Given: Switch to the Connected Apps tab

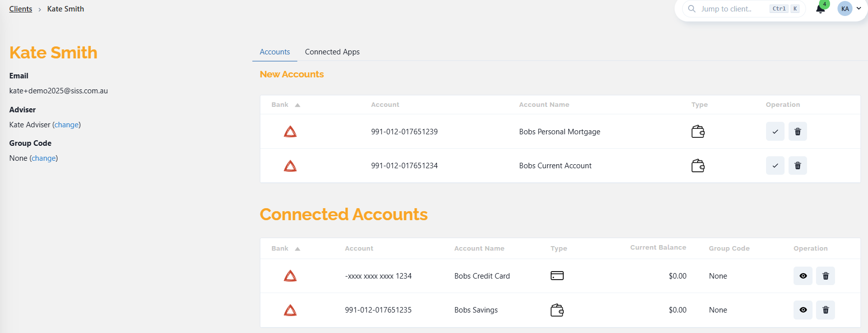Looking at the screenshot, I should (x=332, y=52).
